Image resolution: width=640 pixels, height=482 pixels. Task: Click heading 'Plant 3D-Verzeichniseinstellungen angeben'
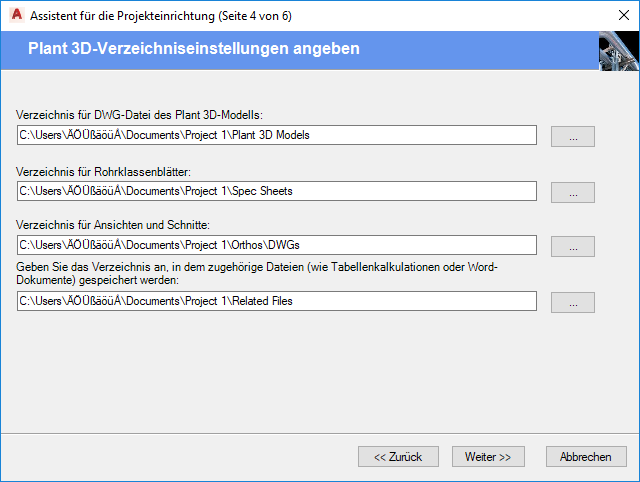tap(194, 49)
